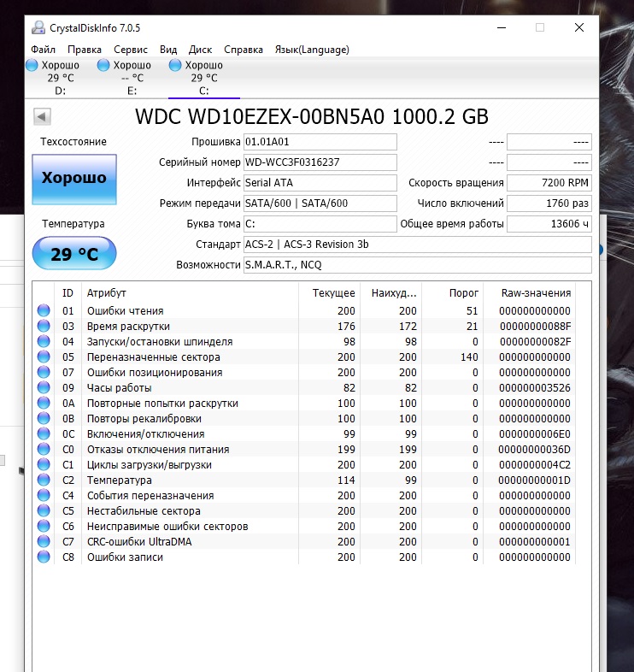
Task: Click the Атрибут column header
Action: click(x=191, y=293)
